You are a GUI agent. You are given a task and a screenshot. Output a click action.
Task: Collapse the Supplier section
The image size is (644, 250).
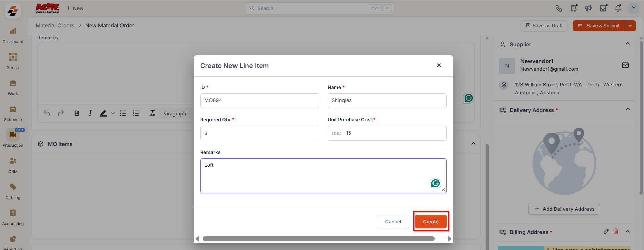(628, 44)
